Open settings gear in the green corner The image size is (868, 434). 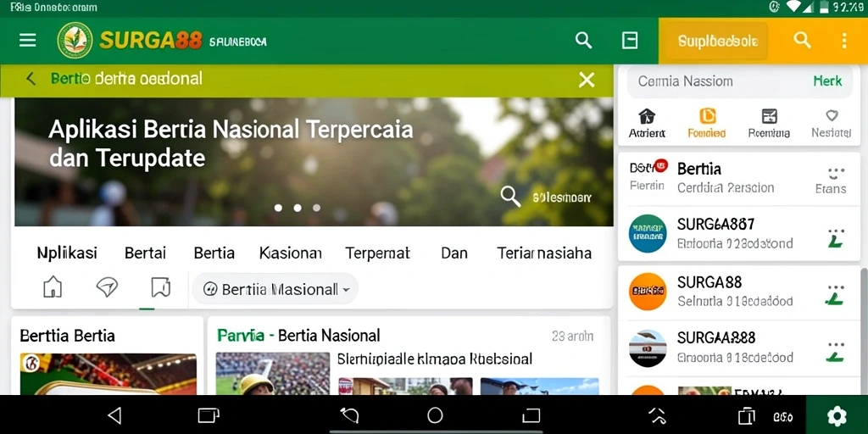(x=837, y=415)
